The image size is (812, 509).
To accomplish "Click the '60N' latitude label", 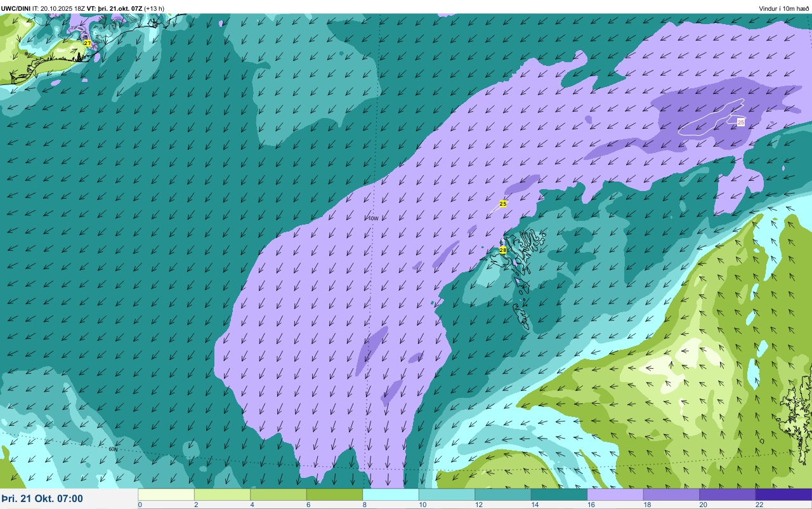I will 113,449.
